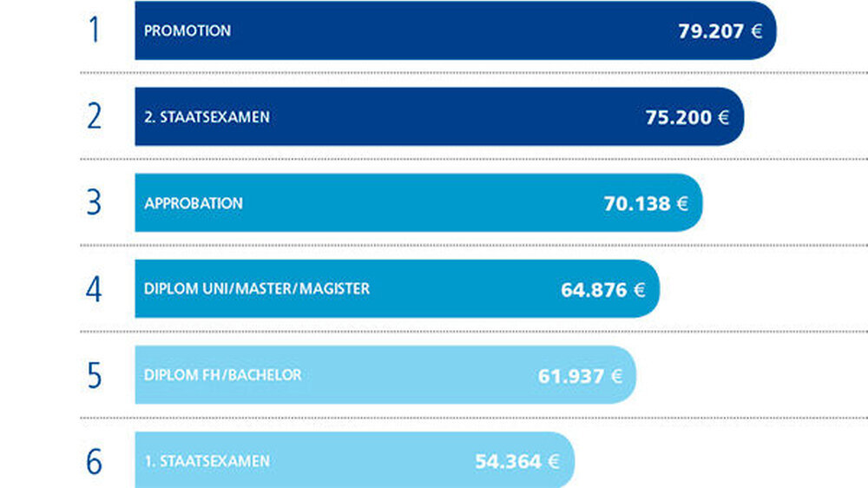Click the rank number 3
Viewport: 868px width, 488px height.
[94, 203]
